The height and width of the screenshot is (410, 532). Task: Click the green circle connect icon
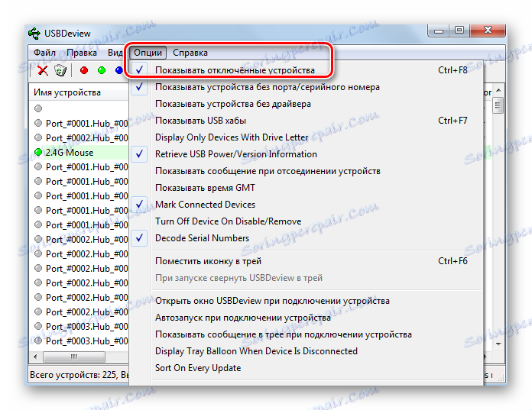click(x=102, y=70)
